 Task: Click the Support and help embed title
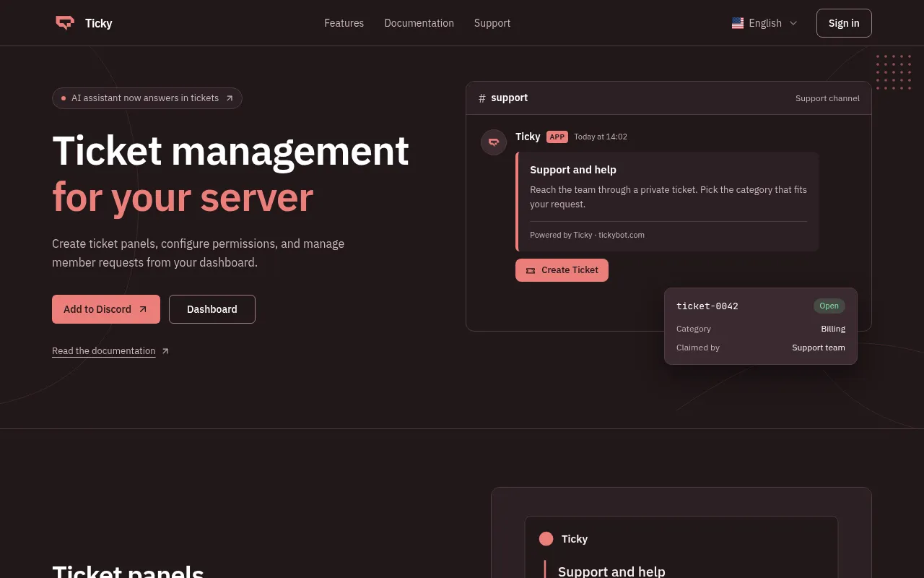click(573, 170)
